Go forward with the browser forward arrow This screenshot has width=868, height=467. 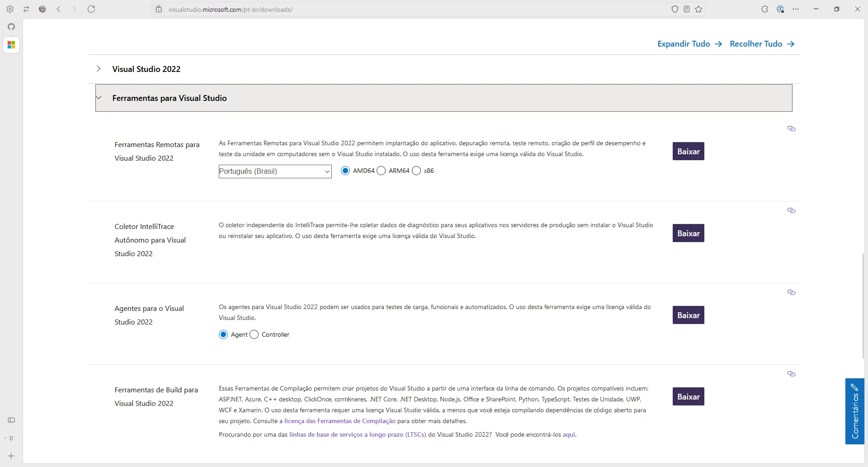click(x=75, y=9)
